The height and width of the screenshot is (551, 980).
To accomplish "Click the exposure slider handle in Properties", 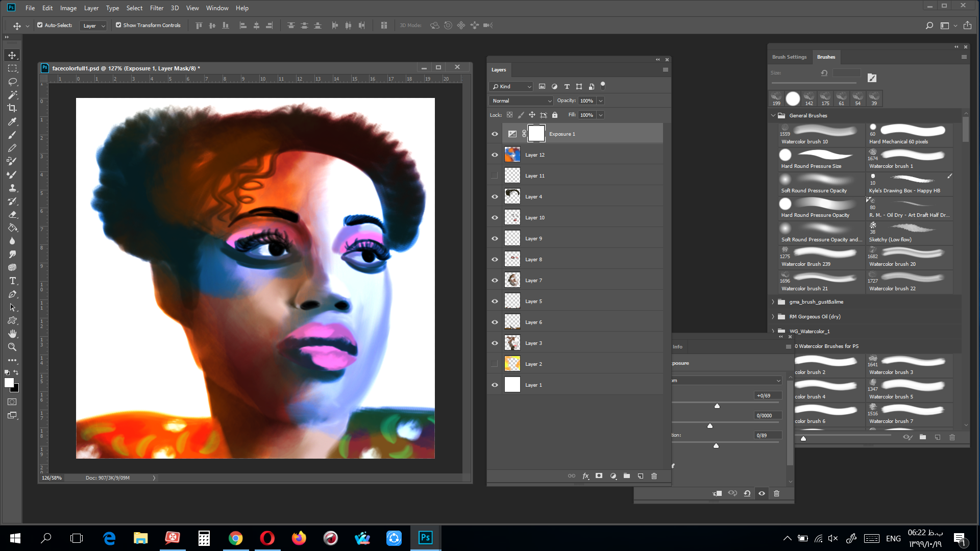I will pos(717,406).
